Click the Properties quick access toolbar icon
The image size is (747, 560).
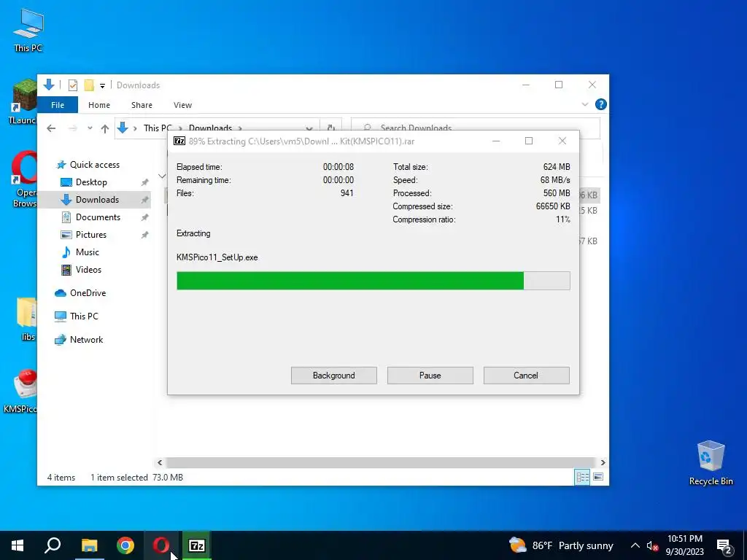[73, 85]
